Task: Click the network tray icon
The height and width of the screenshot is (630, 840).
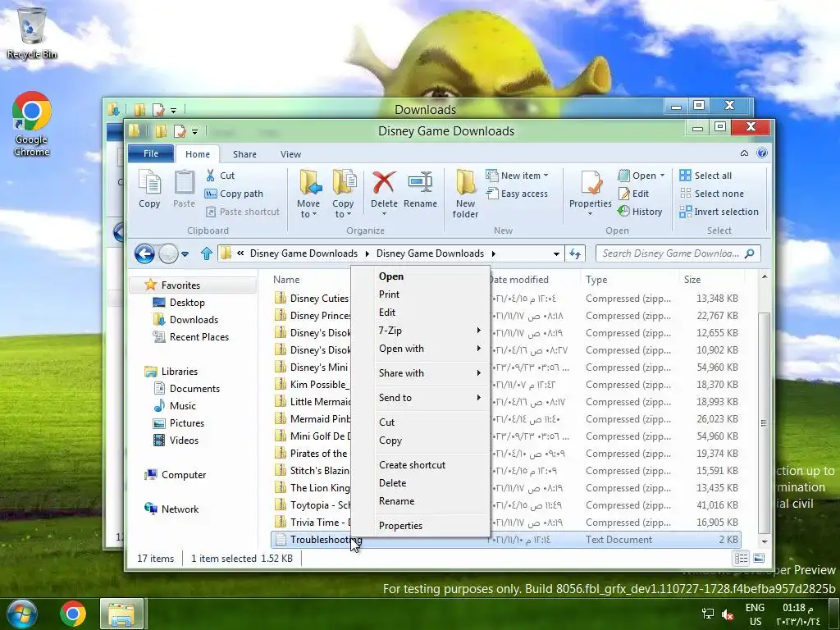Action: coord(708,614)
